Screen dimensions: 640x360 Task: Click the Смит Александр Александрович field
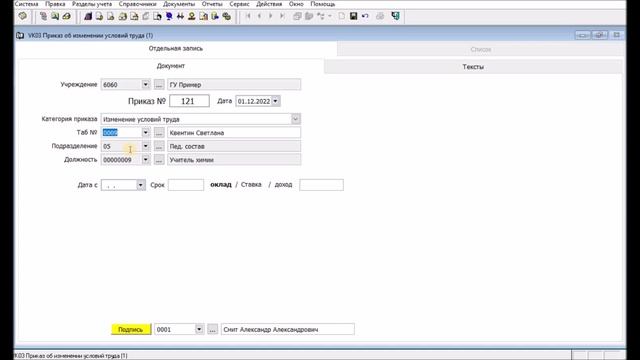[x=288, y=329]
